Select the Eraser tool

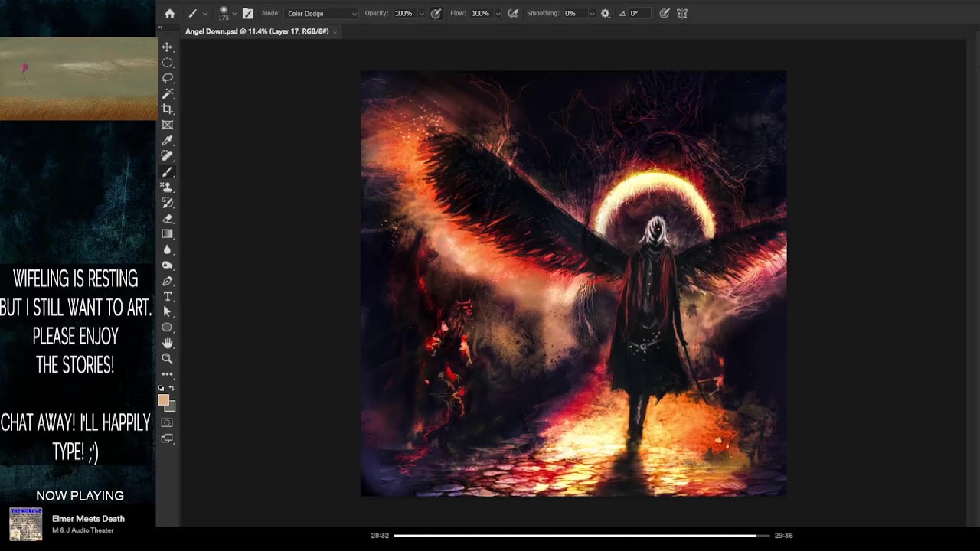tap(167, 219)
